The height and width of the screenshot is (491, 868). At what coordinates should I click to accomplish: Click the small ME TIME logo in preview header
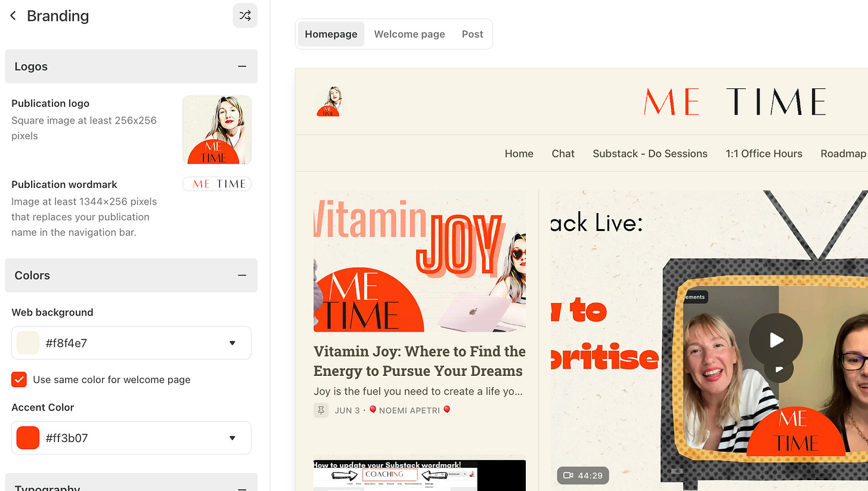[x=328, y=101]
